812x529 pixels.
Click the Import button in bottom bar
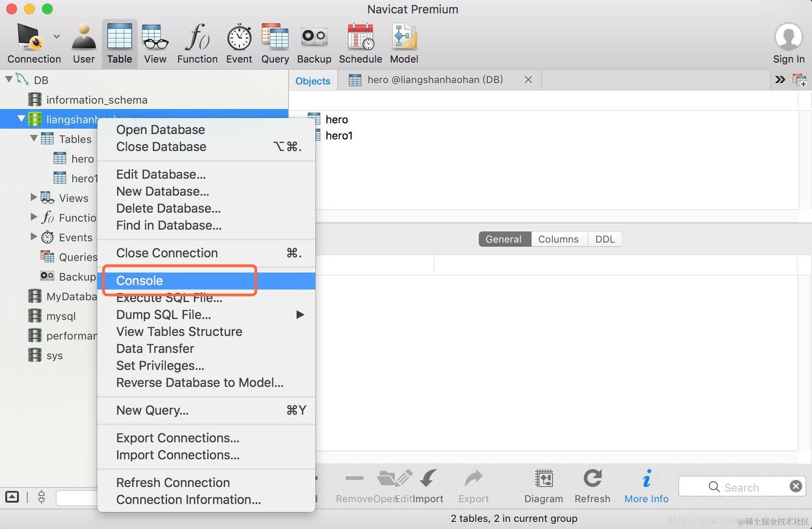pyautogui.click(x=428, y=486)
